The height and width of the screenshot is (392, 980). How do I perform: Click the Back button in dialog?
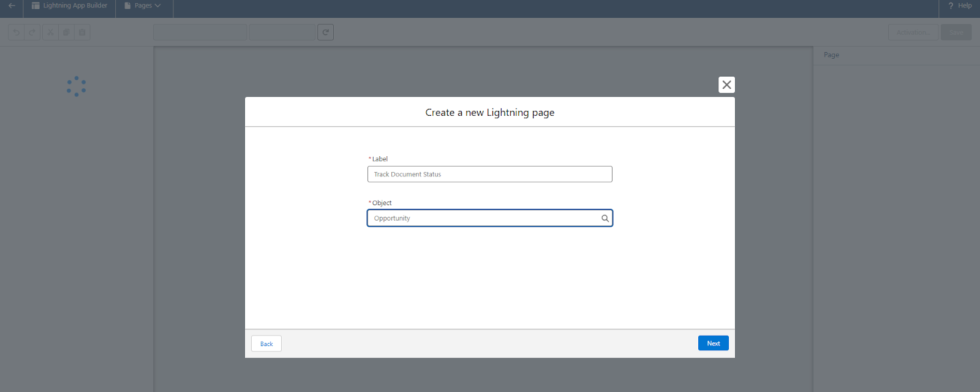click(x=266, y=344)
